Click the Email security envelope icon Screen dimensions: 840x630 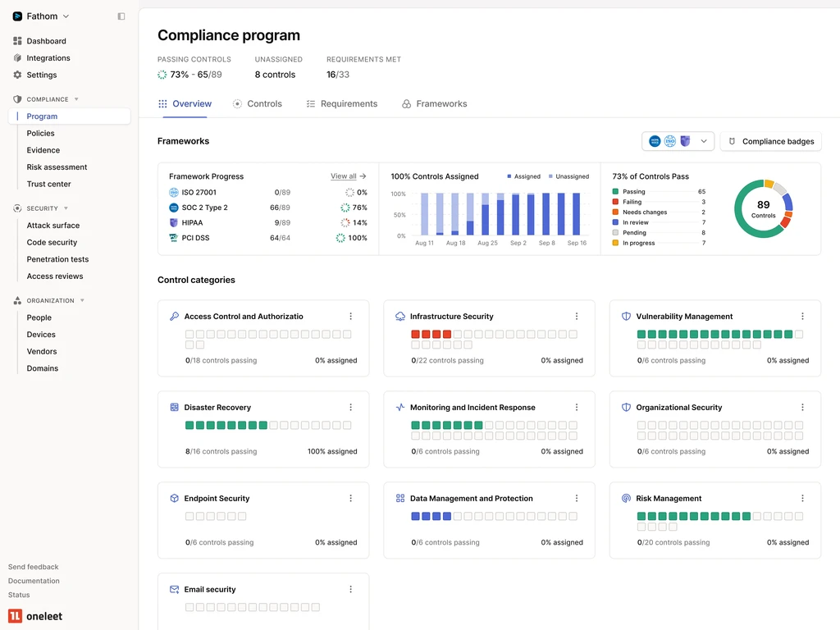tap(174, 589)
